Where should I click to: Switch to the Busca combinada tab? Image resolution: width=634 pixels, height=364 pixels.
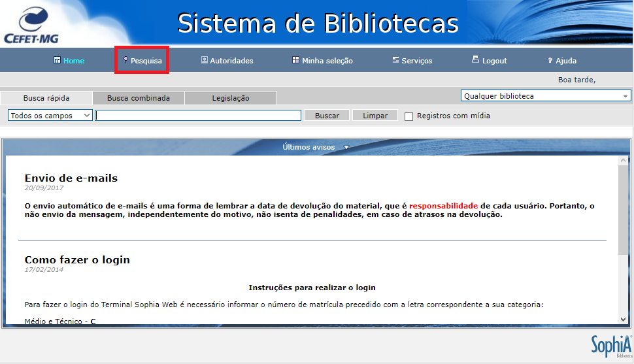(139, 98)
